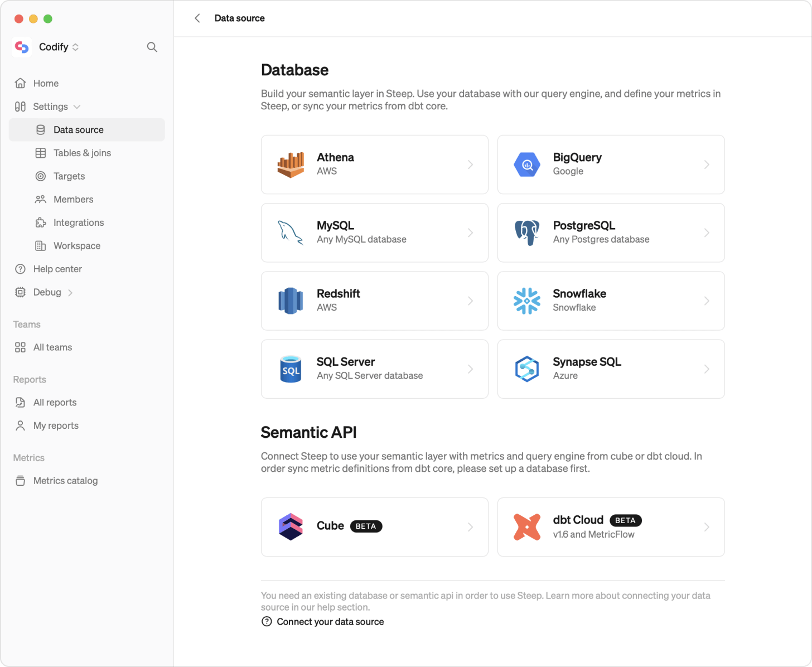Open Help center from the sidebar
Image resolution: width=812 pixels, height=667 pixels.
click(x=87, y=269)
